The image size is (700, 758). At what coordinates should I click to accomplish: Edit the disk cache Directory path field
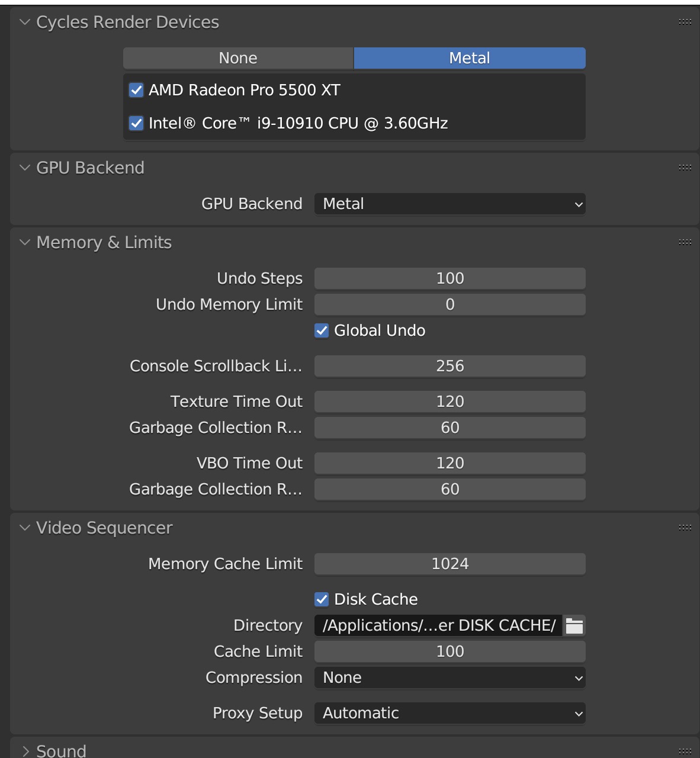[438, 625]
